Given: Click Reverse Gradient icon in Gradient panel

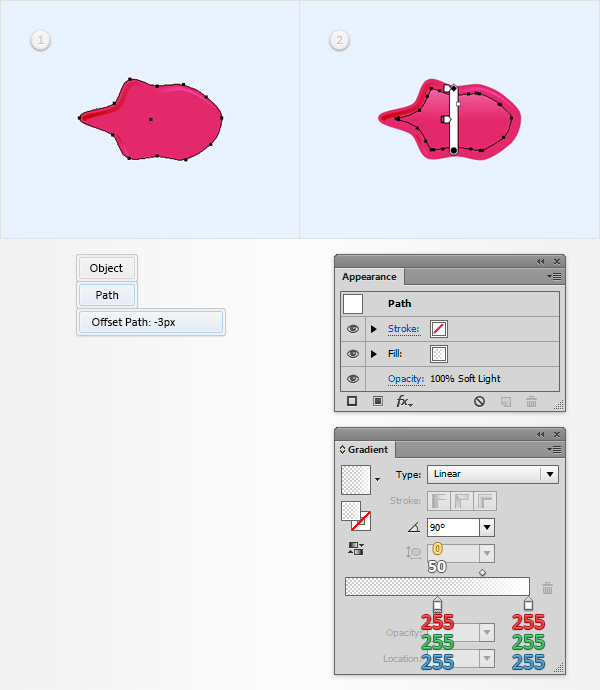Looking at the screenshot, I should click(x=356, y=548).
